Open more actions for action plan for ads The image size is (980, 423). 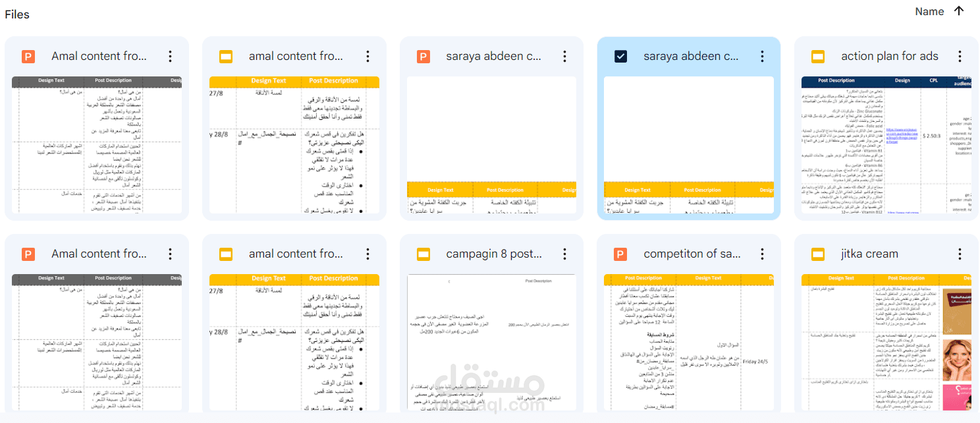tap(959, 57)
